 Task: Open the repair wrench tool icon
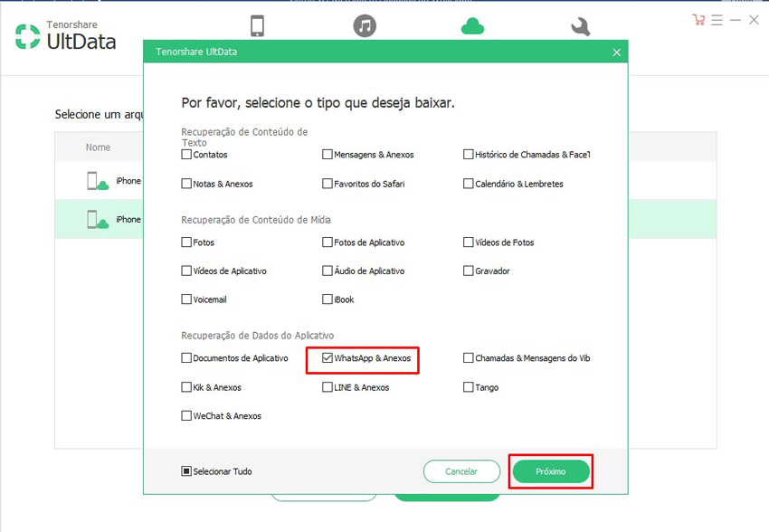pyautogui.click(x=581, y=26)
